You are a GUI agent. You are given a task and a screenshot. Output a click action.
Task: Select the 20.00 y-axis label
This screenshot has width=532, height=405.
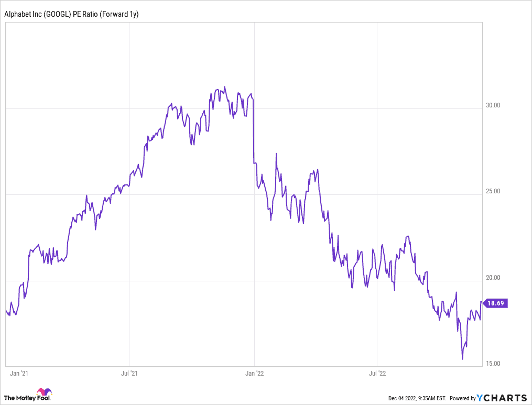pos(493,278)
